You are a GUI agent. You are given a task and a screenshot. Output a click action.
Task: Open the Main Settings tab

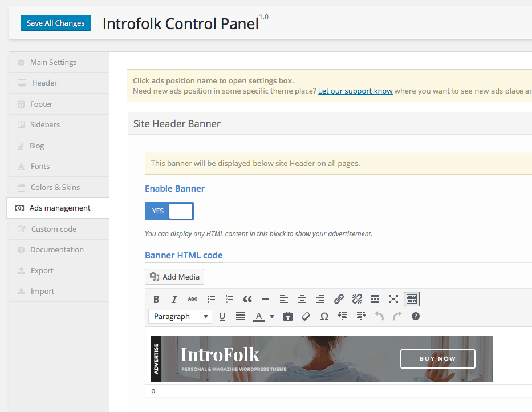(53, 62)
